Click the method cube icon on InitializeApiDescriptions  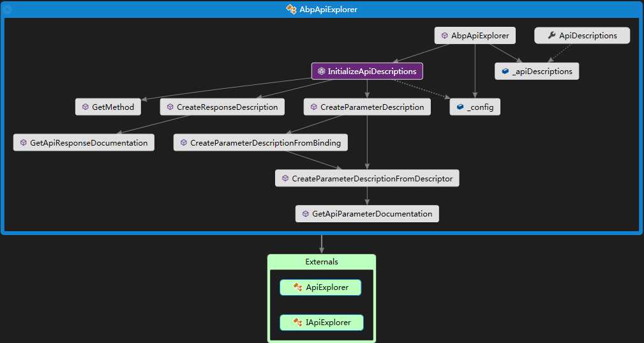tap(322, 71)
